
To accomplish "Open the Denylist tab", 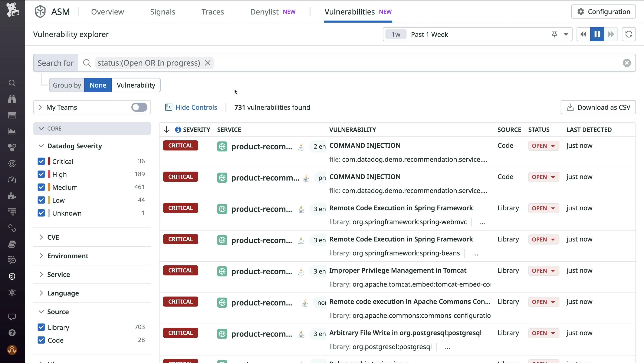I will pos(264,12).
